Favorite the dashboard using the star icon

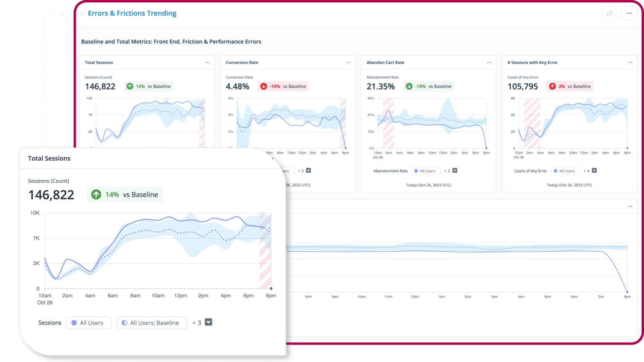(82, 13)
